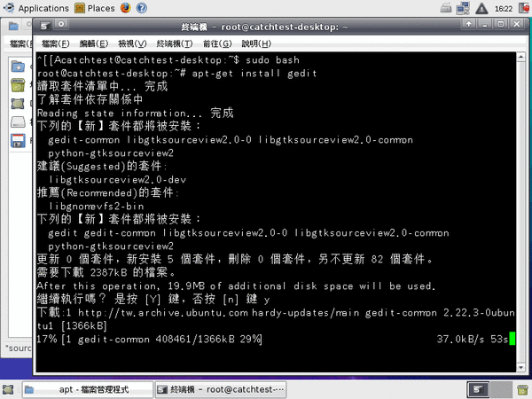Viewport: 532px width, 399px height.
Task: Select the first workspace in the switcher
Action: [x=478, y=389]
